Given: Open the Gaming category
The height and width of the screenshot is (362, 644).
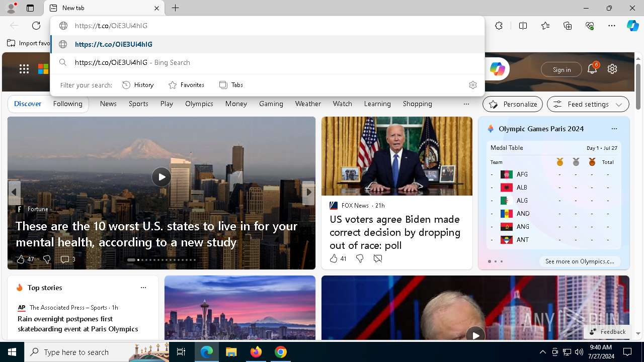Looking at the screenshot, I should [x=271, y=104].
